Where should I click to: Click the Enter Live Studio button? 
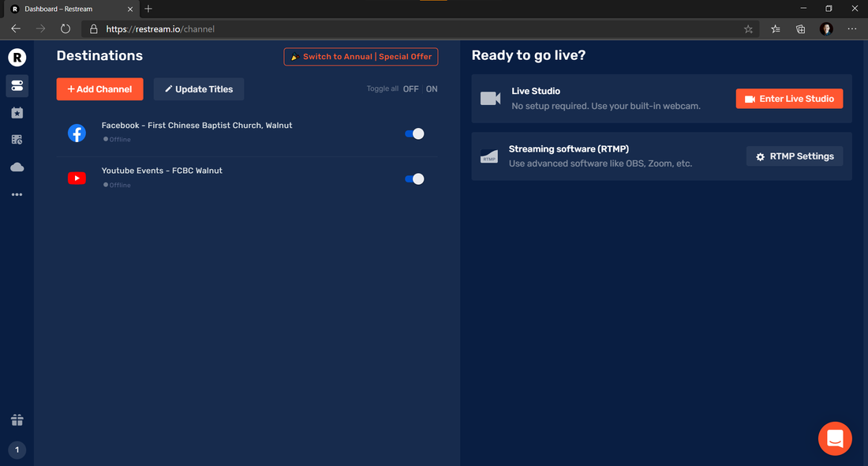click(789, 99)
